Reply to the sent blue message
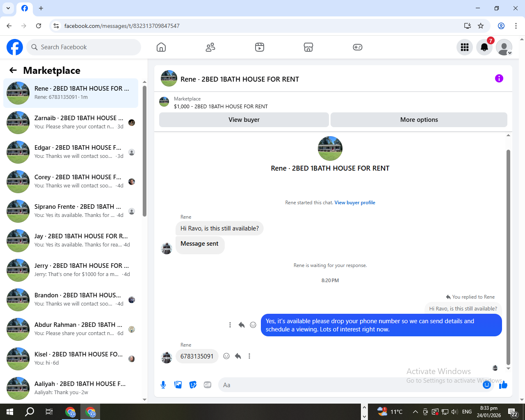 tap(242, 325)
